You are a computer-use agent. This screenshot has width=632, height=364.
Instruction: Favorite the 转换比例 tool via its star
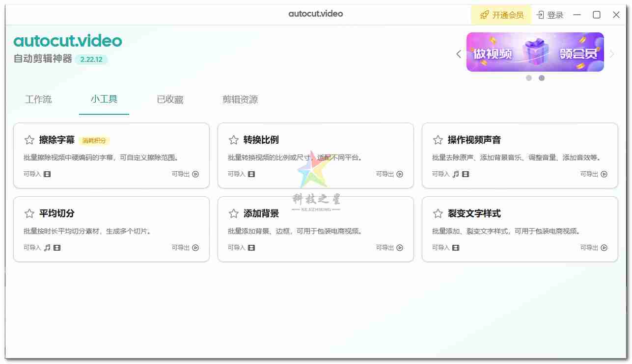tap(233, 139)
